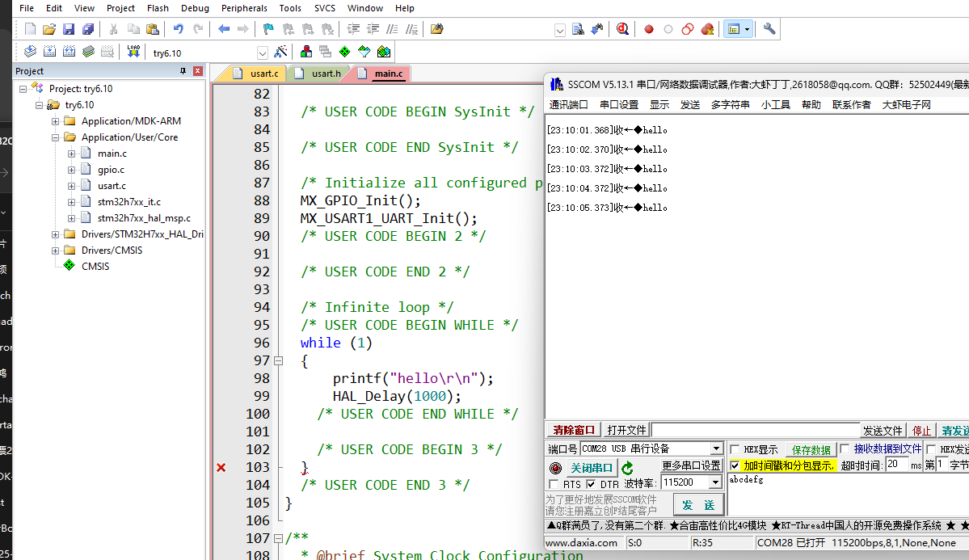This screenshot has width=969, height=560.
Task: Open Manage Project Items cubes icon
Action: pos(306,52)
